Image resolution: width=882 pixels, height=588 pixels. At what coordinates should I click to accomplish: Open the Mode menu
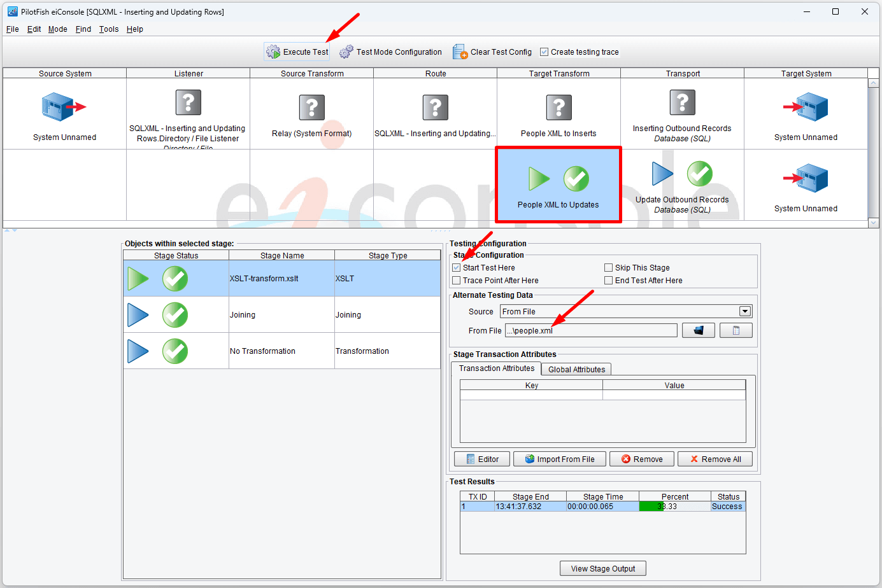point(58,29)
